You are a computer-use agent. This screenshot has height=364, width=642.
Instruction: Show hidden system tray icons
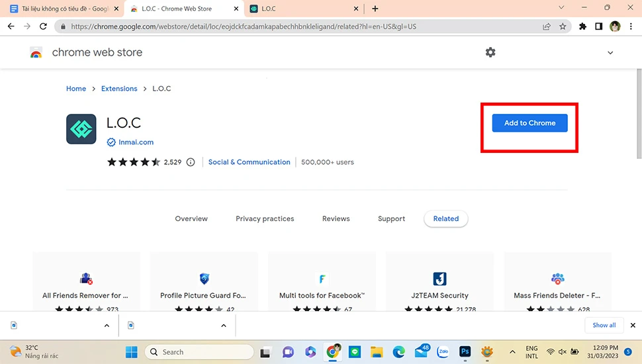coord(512,351)
